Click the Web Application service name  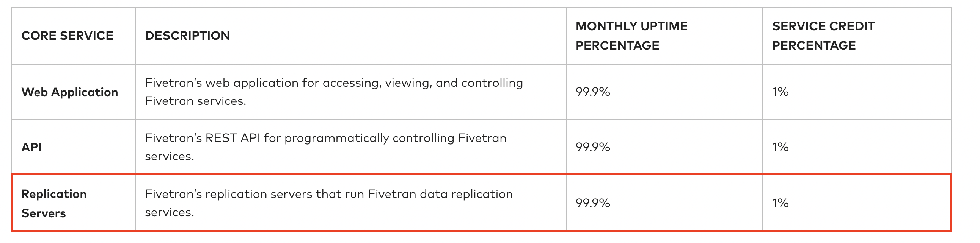(x=70, y=92)
